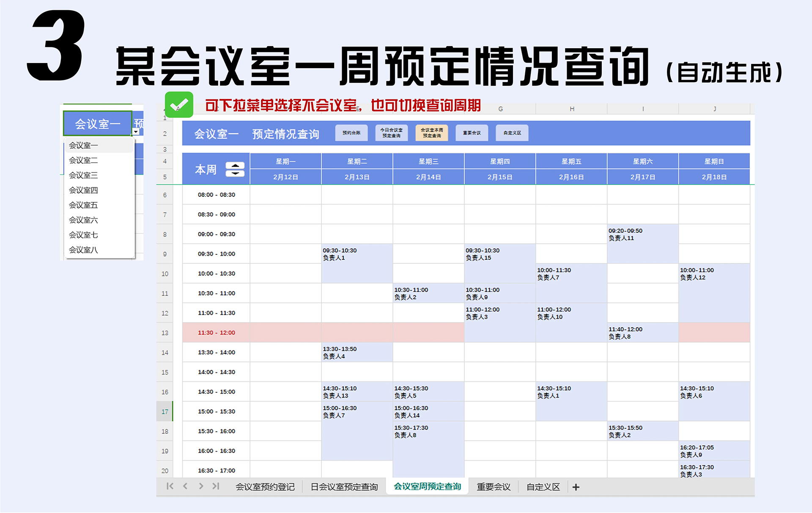Add a new sheet with the plus icon
This screenshot has width=812, height=513.
click(x=576, y=487)
